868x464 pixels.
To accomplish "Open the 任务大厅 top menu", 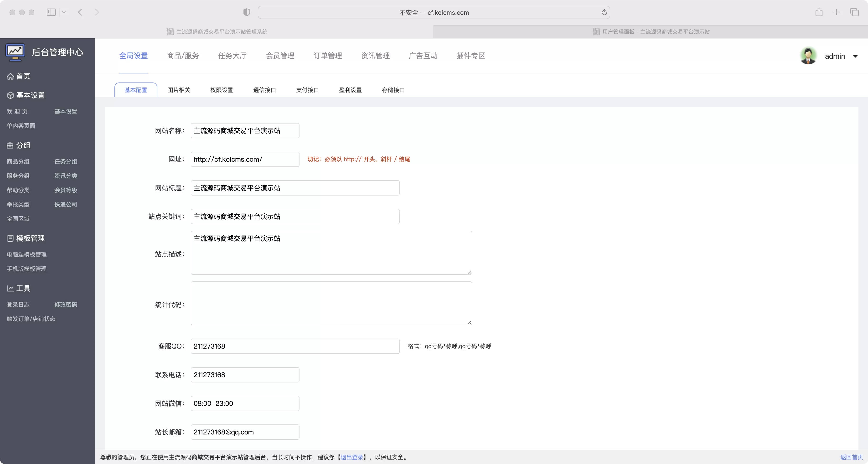I will tap(232, 56).
